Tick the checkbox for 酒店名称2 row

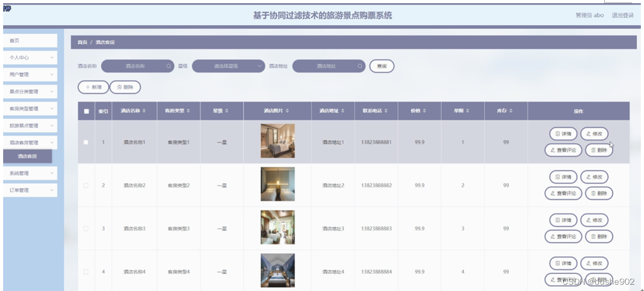86,186
